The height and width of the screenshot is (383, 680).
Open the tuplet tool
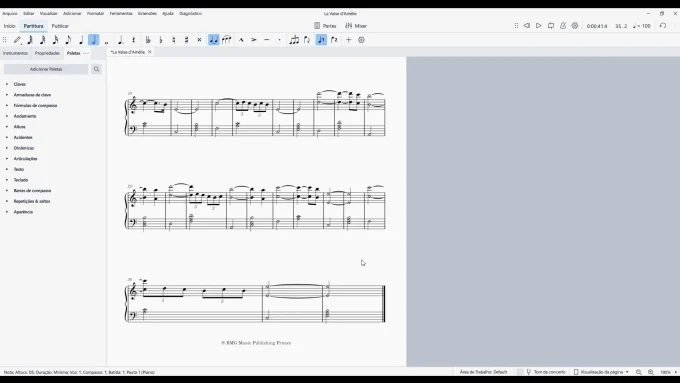tap(294, 40)
